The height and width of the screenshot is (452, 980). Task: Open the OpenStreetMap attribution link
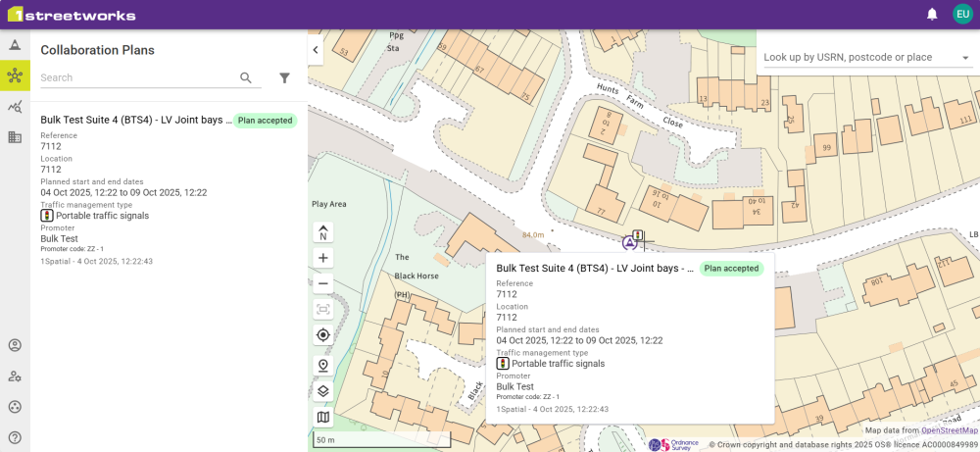pyautogui.click(x=949, y=430)
